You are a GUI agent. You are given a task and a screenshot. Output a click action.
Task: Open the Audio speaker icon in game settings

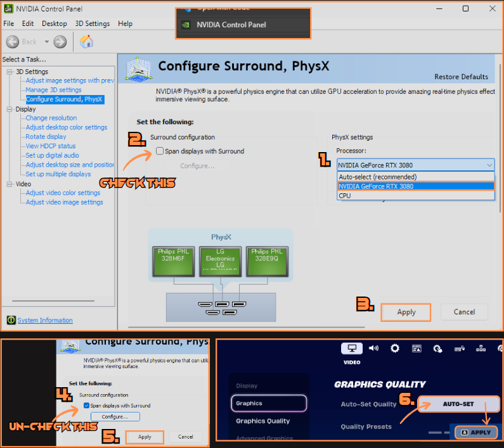click(373, 348)
